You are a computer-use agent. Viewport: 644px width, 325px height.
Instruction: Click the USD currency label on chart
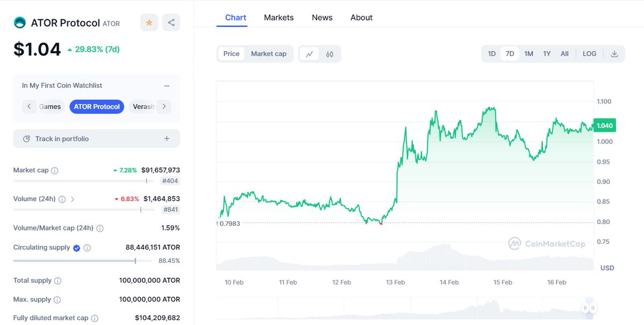pos(607,268)
